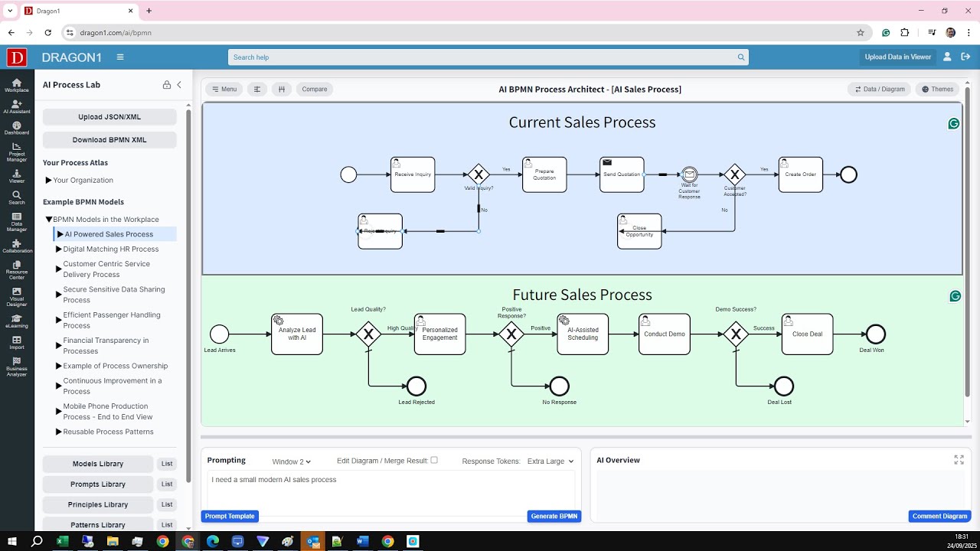Click the Download BPMN XML button

[109, 140]
